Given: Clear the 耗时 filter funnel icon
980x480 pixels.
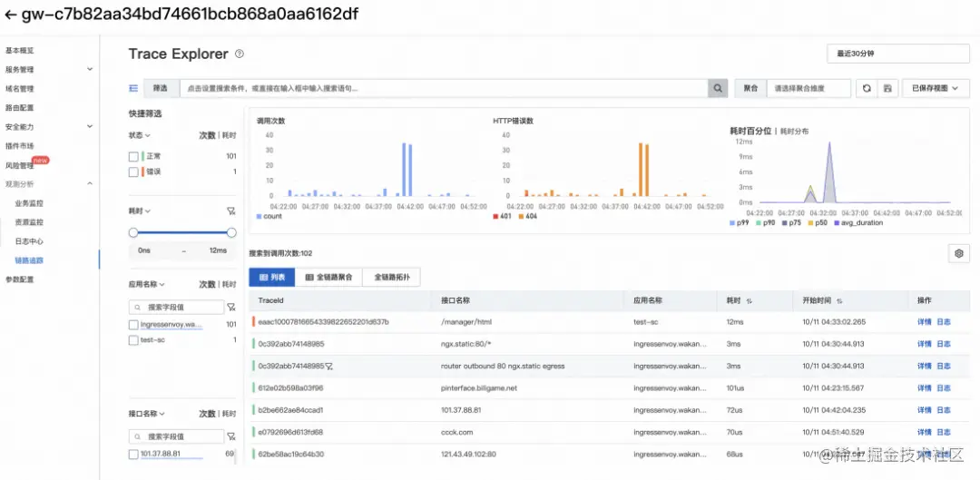Looking at the screenshot, I should tap(230, 211).
